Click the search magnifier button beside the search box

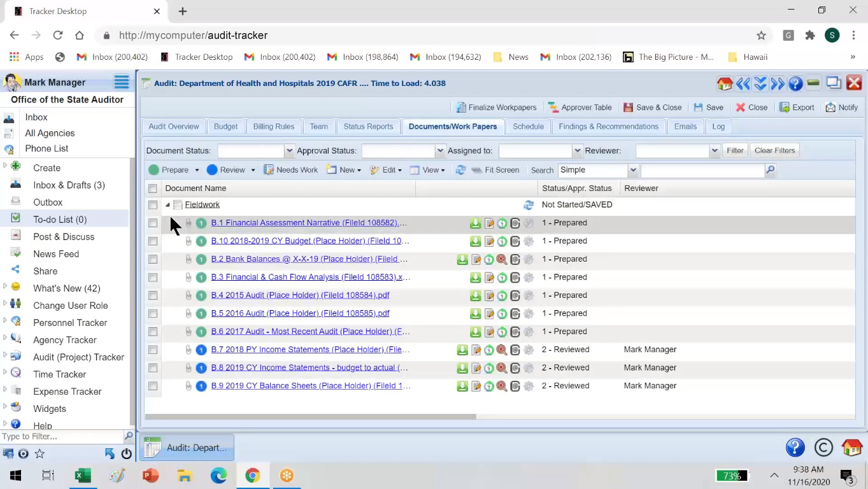771,170
